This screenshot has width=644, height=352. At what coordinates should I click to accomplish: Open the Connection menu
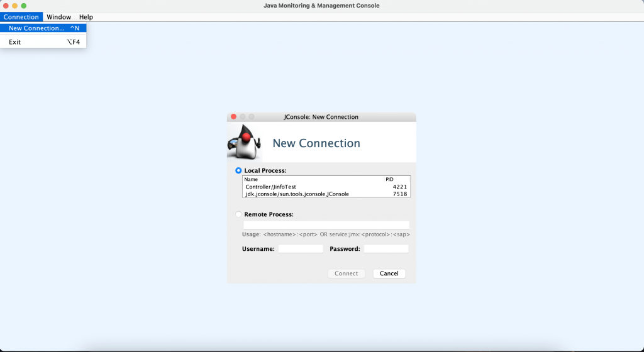[21, 17]
